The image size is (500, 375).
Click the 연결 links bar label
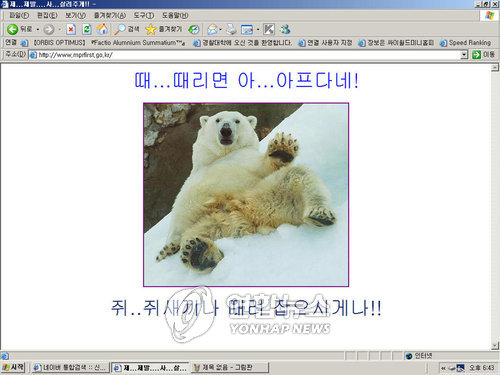(11, 42)
